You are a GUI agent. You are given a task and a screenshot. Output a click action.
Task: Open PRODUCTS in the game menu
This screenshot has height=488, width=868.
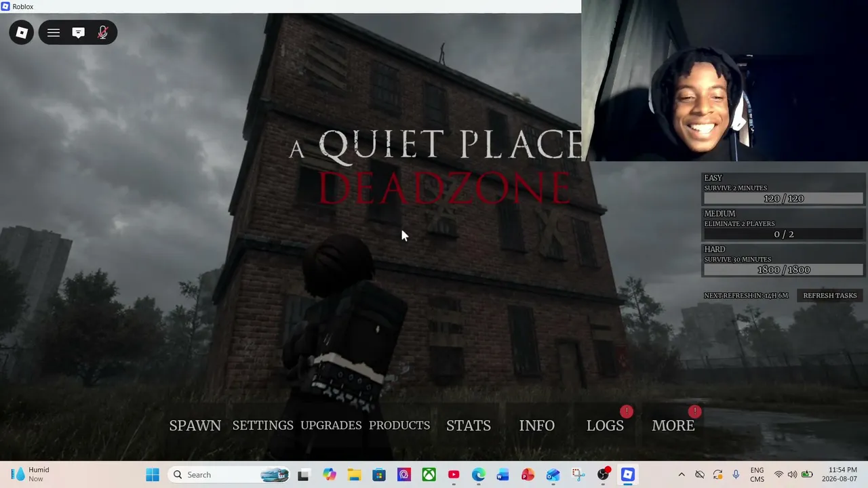(399, 426)
